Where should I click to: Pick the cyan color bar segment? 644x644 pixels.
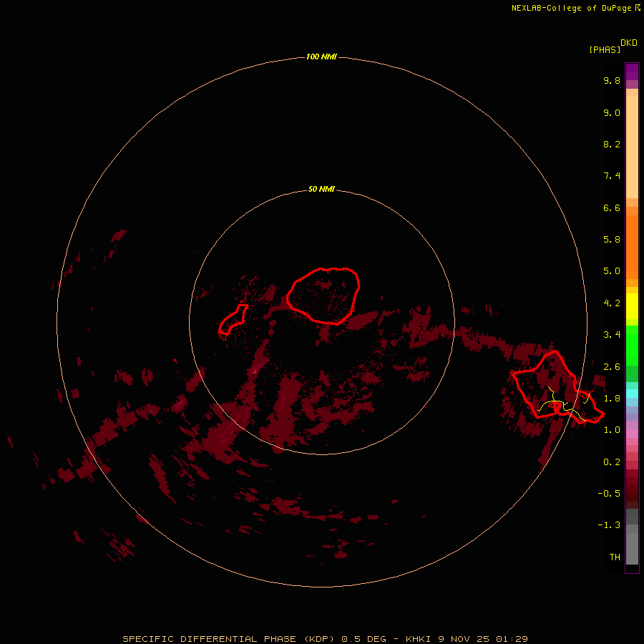(632, 394)
